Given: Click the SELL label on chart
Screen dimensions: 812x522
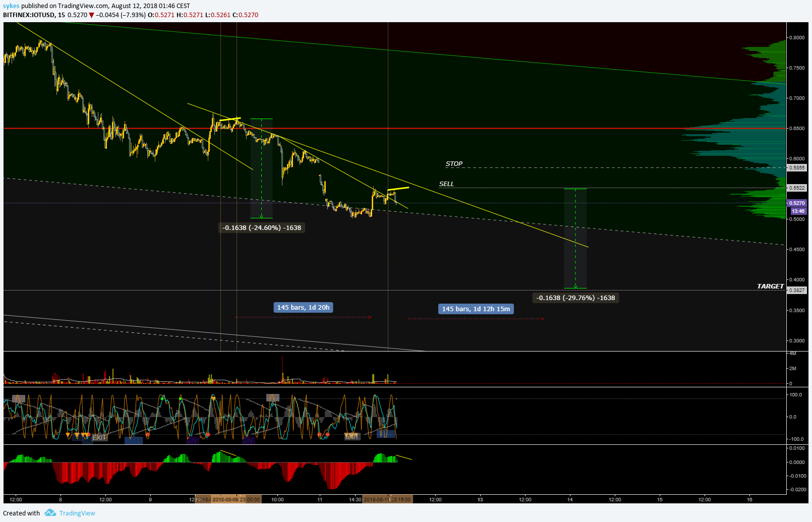Looking at the screenshot, I should click(446, 184).
